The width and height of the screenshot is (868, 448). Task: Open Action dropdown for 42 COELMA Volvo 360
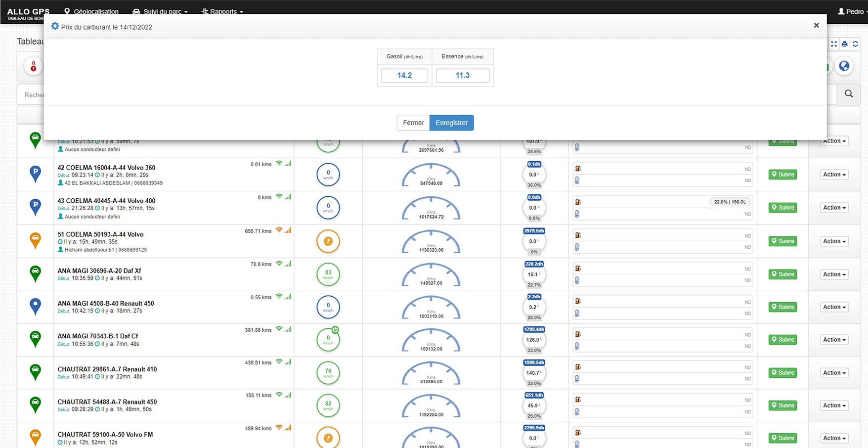834,175
